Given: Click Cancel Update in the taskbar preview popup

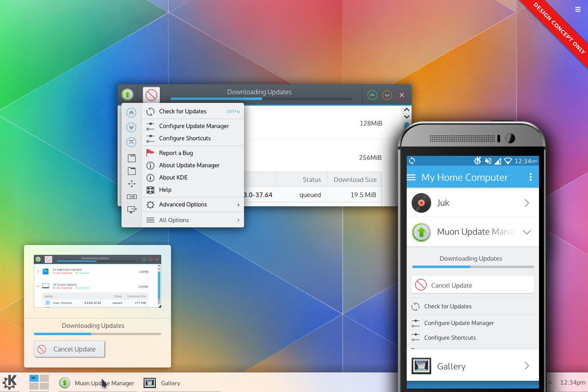Looking at the screenshot, I should pyautogui.click(x=70, y=349).
